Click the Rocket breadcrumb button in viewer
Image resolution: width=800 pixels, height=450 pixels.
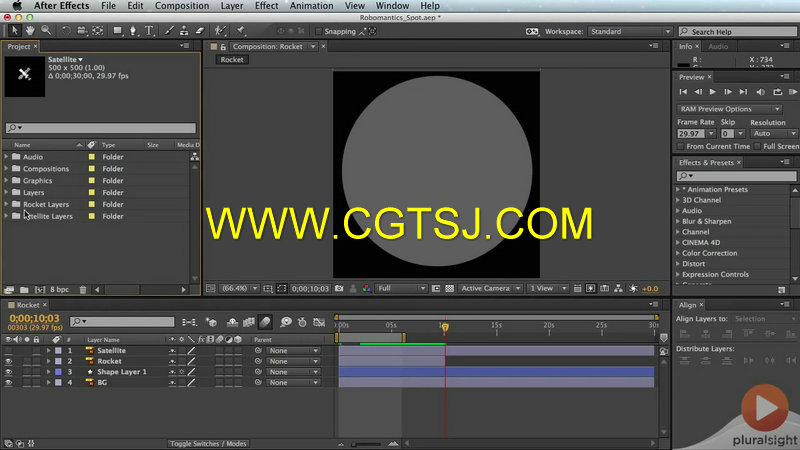pos(232,60)
